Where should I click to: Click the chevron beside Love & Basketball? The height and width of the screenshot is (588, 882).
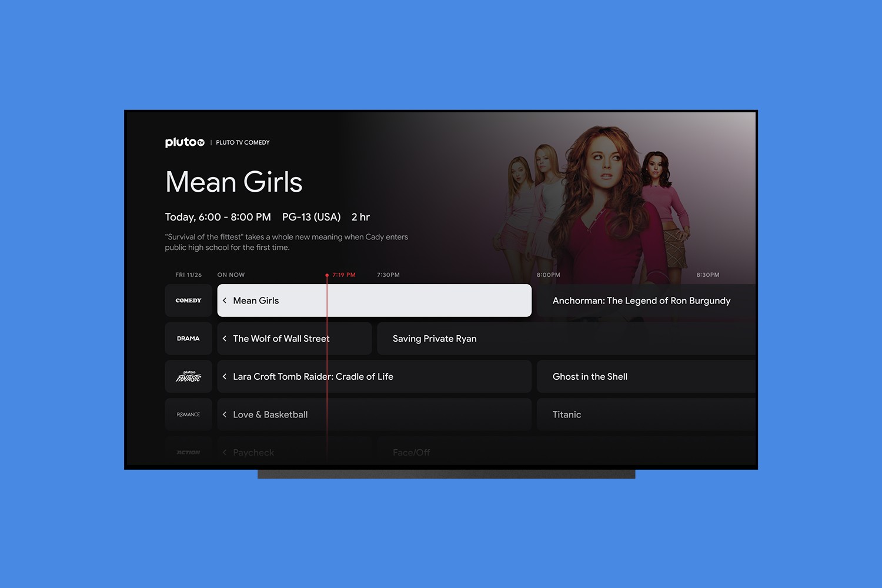coord(225,415)
